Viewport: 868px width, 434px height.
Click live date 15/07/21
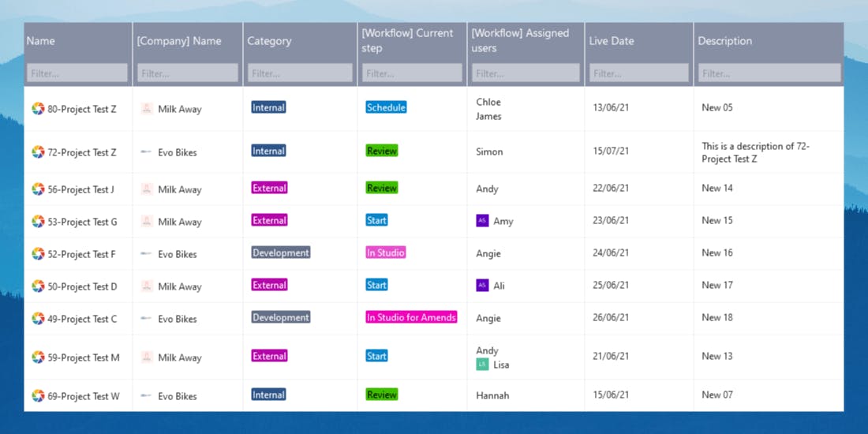[611, 151]
